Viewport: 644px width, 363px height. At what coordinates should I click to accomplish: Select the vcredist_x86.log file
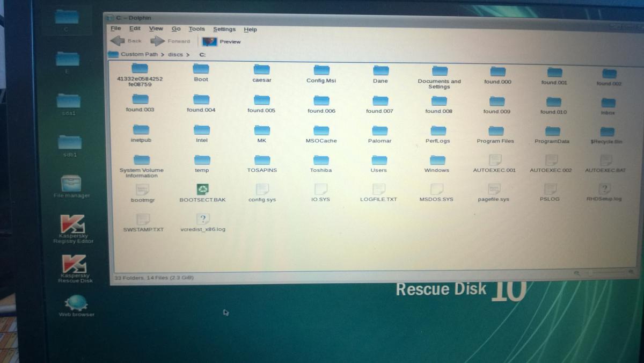(x=203, y=222)
